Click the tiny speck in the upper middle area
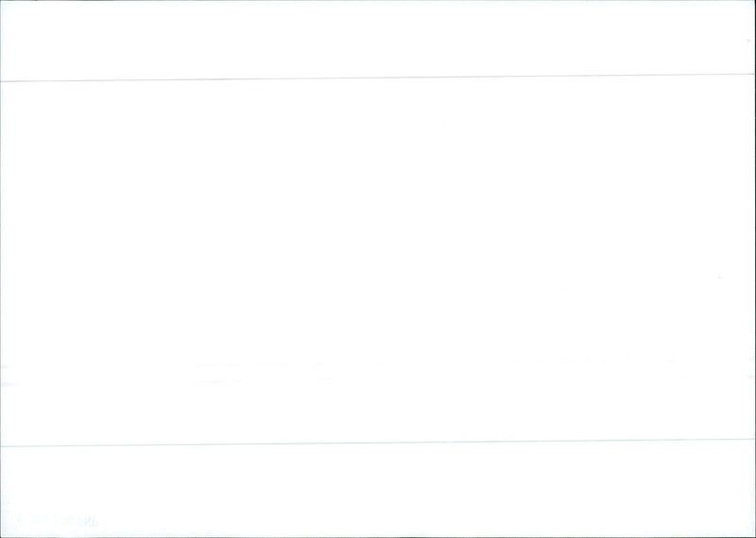The image size is (756, 538). pos(444,123)
